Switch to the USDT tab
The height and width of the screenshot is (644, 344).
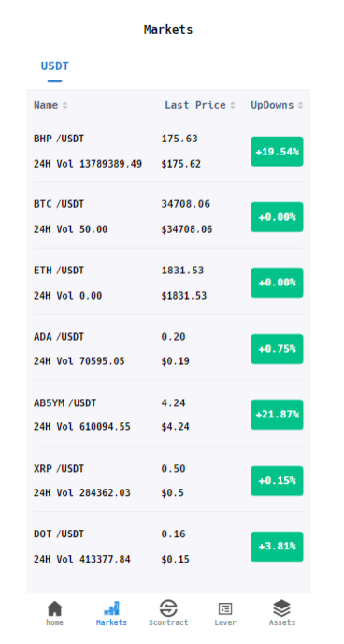click(x=54, y=66)
